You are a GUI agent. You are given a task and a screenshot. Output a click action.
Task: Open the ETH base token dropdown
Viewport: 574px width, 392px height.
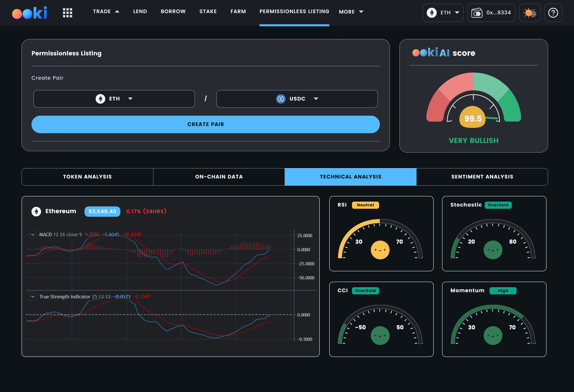[114, 99]
